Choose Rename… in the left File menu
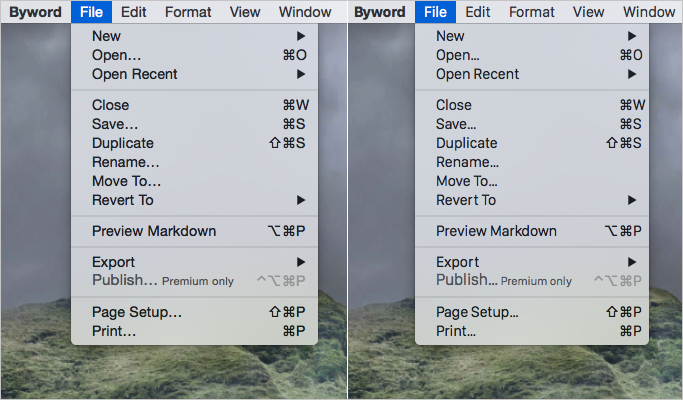The width and height of the screenshot is (683, 400). 194,162
